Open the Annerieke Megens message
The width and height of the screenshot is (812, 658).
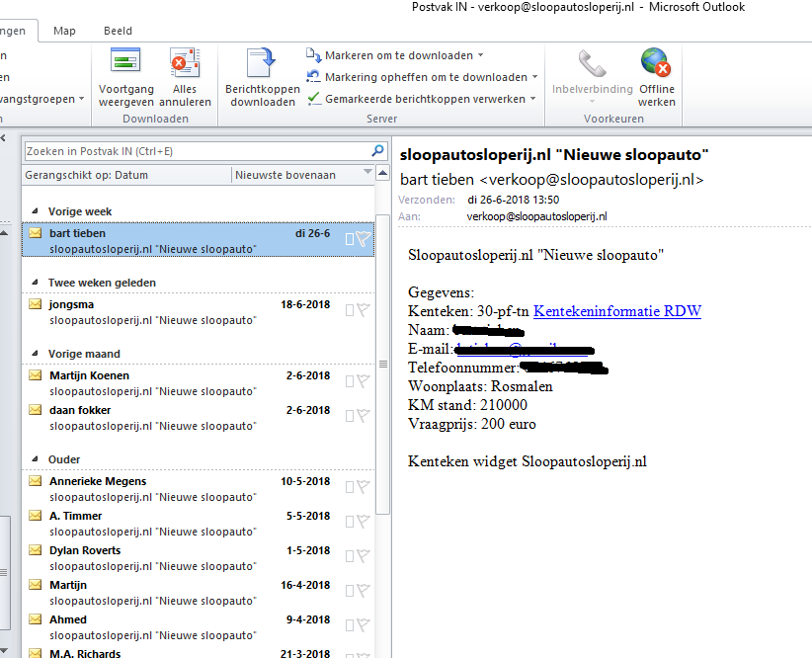198,489
